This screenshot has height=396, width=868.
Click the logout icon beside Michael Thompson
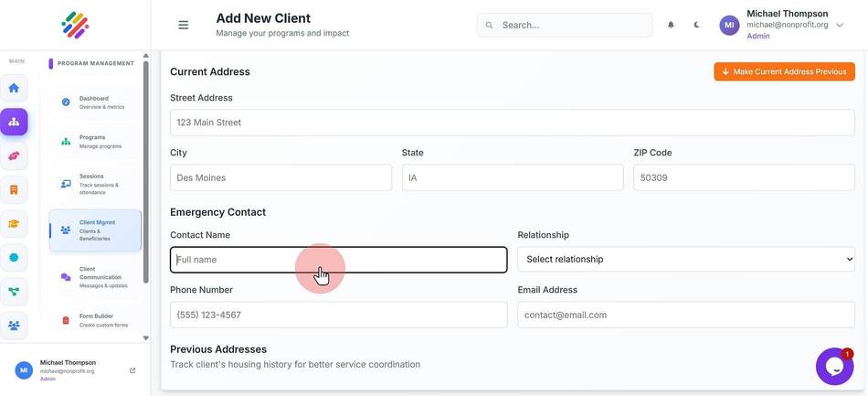[132, 370]
